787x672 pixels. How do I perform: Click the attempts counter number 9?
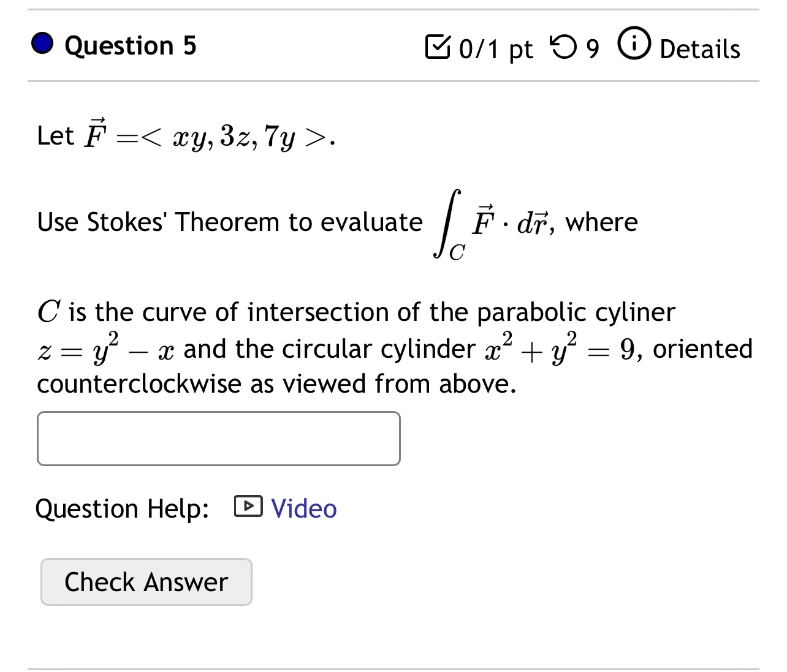click(592, 47)
